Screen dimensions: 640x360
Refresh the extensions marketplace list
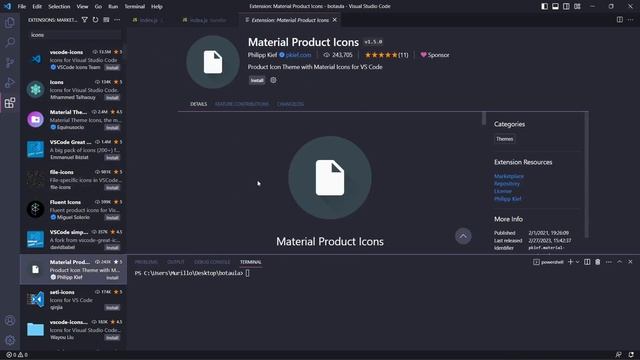click(x=96, y=20)
